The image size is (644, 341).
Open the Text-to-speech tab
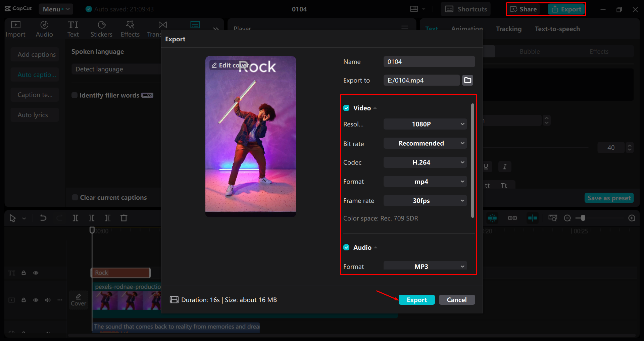tap(557, 29)
